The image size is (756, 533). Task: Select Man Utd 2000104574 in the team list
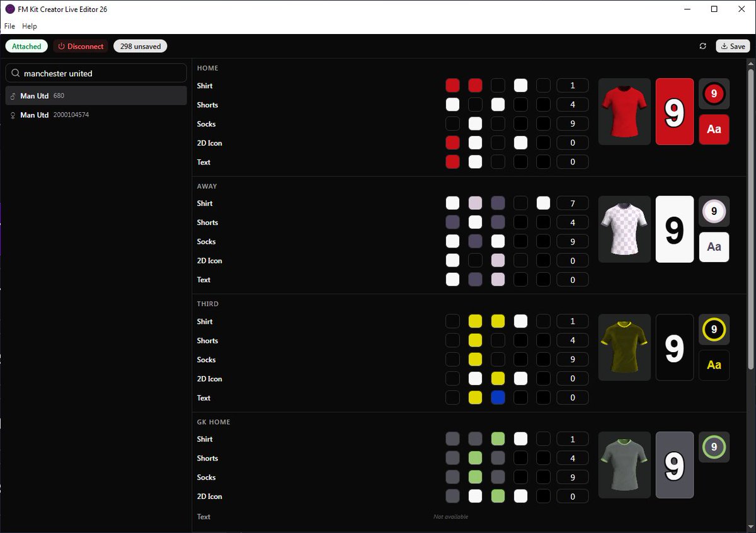pos(96,115)
